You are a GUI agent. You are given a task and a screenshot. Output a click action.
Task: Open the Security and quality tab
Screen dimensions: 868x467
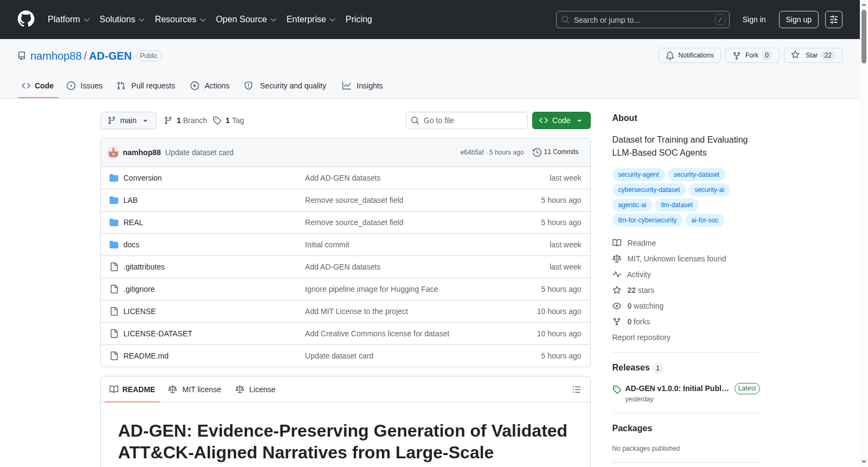(x=285, y=86)
